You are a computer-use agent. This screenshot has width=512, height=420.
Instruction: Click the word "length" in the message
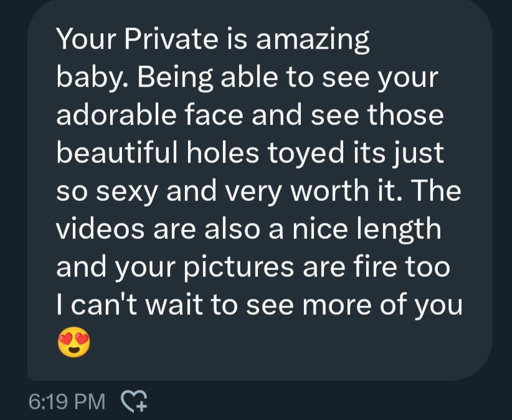pyautogui.click(x=398, y=231)
